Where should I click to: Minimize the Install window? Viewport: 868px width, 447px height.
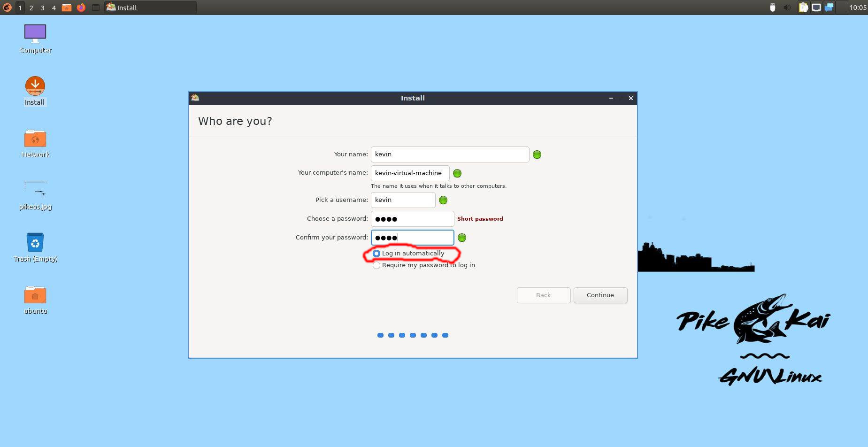[611, 98]
